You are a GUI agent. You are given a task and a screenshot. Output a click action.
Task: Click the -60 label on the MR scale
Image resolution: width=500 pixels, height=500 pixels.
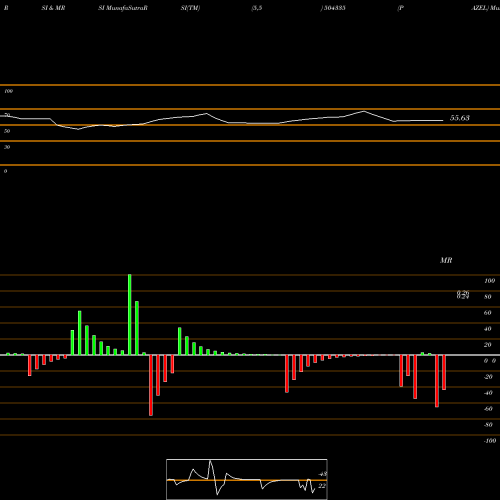click(x=488, y=409)
